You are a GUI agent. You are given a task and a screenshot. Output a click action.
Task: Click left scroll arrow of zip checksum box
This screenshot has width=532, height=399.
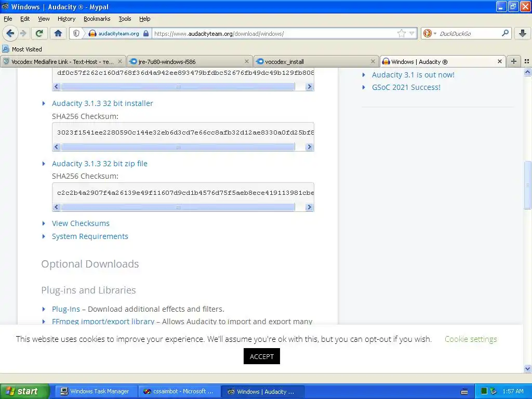coord(57,207)
